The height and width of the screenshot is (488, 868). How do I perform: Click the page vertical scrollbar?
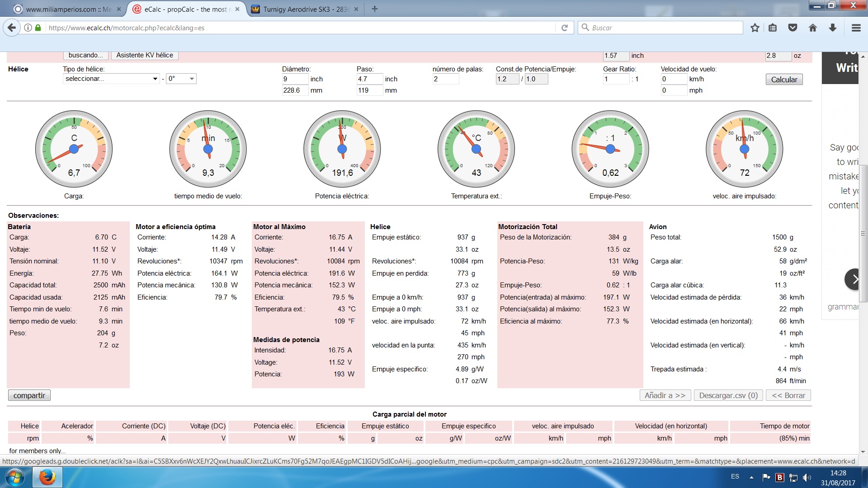point(863,233)
